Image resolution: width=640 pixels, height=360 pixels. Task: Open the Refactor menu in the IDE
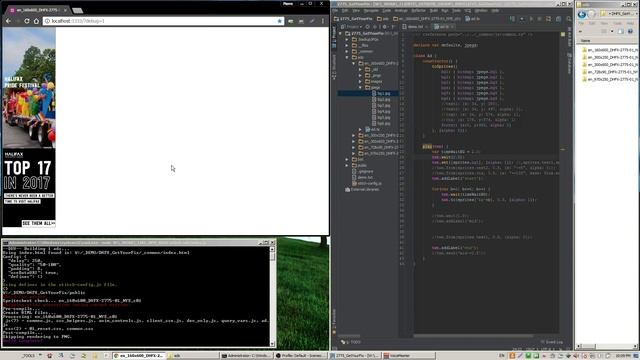[418, 11]
